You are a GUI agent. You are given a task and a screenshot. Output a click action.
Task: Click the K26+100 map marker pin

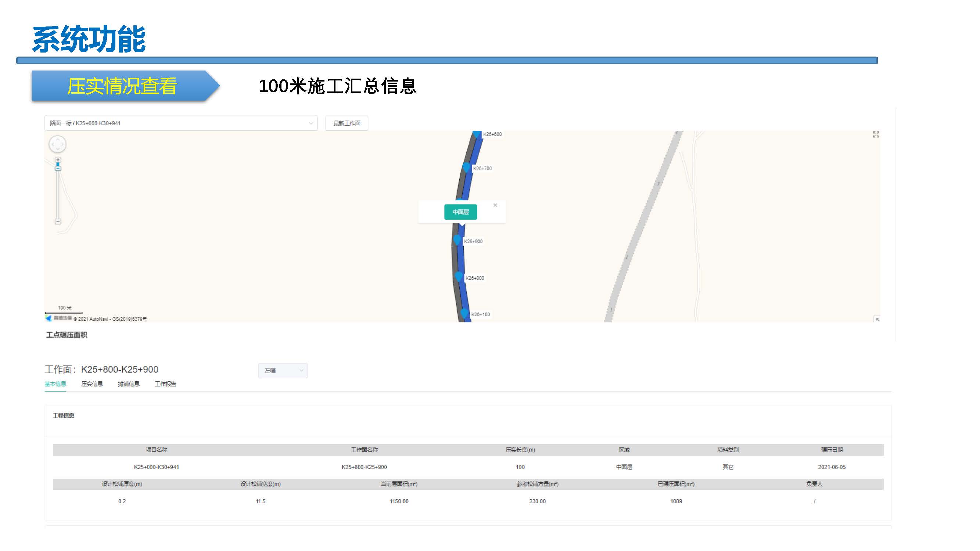464,313
